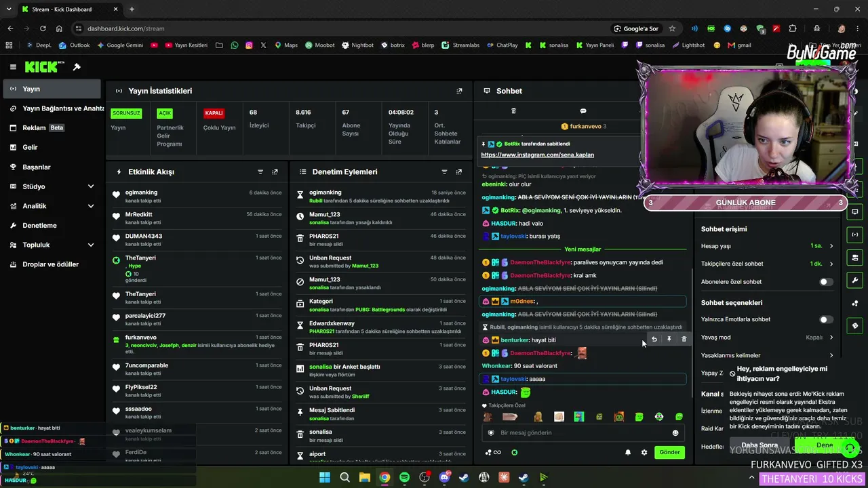Open Takipçilere özel sohbet duration chevron
This screenshot has width=868, height=488.
[831, 264]
